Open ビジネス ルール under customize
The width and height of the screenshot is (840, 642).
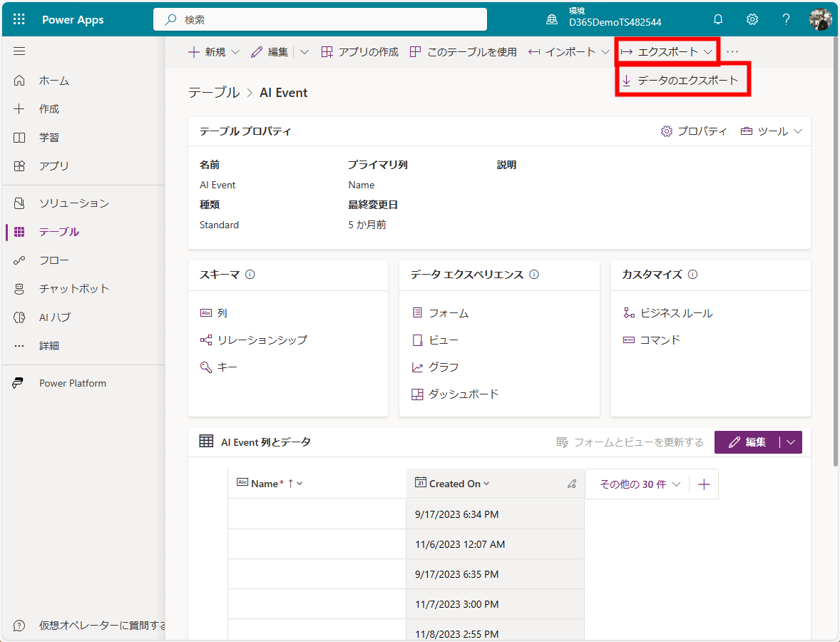tap(668, 313)
